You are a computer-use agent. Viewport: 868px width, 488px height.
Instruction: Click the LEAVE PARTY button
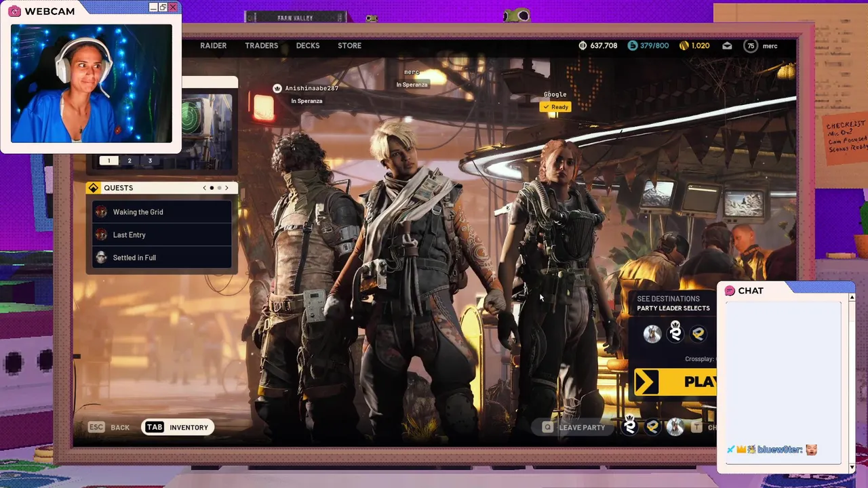pos(574,427)
